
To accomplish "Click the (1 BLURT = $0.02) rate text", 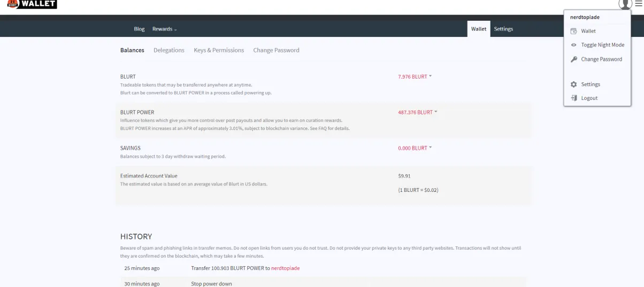I will [x=418, y=190].
